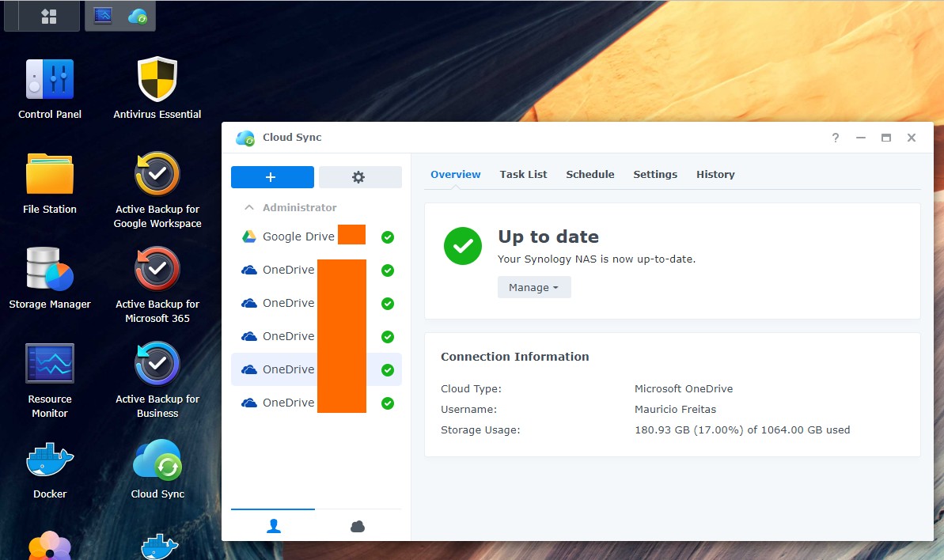
Task: Launch Antivirus Essential from the desktop
Action: 157,80
